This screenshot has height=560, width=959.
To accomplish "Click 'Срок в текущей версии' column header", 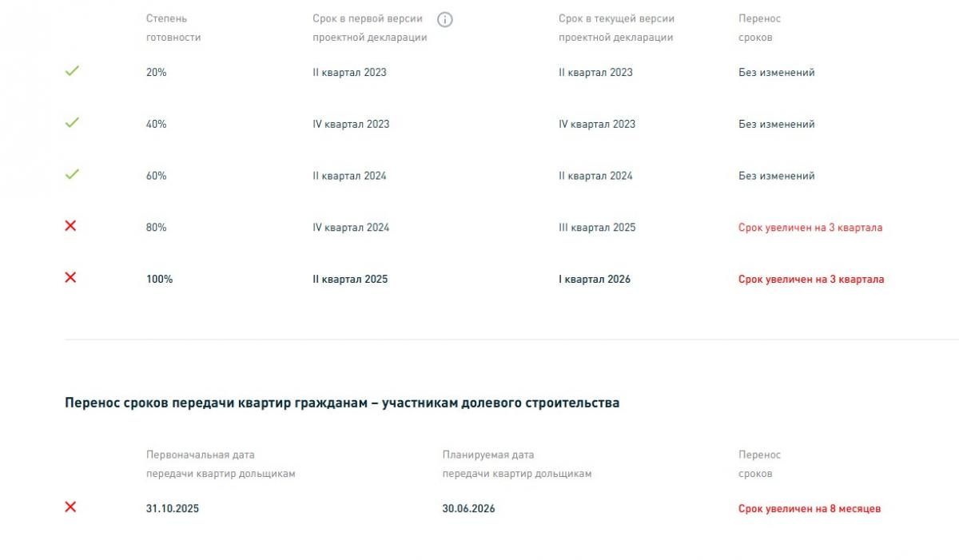I will click(616, 28).
